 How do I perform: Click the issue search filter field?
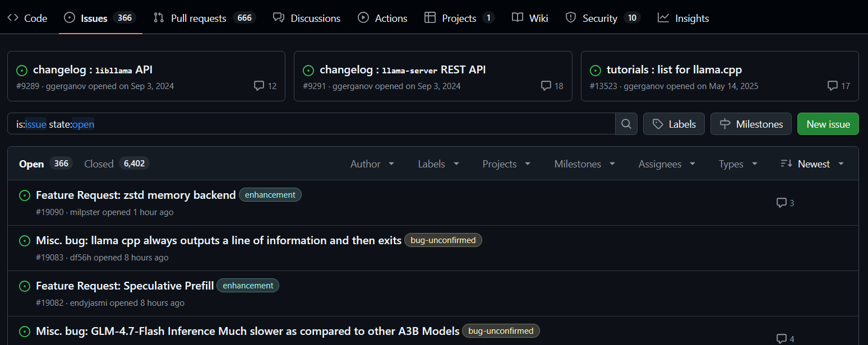(311, 124)
